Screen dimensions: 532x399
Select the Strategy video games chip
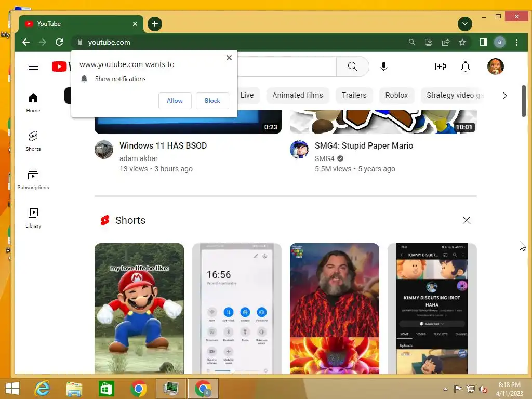(x=453, y=96)
